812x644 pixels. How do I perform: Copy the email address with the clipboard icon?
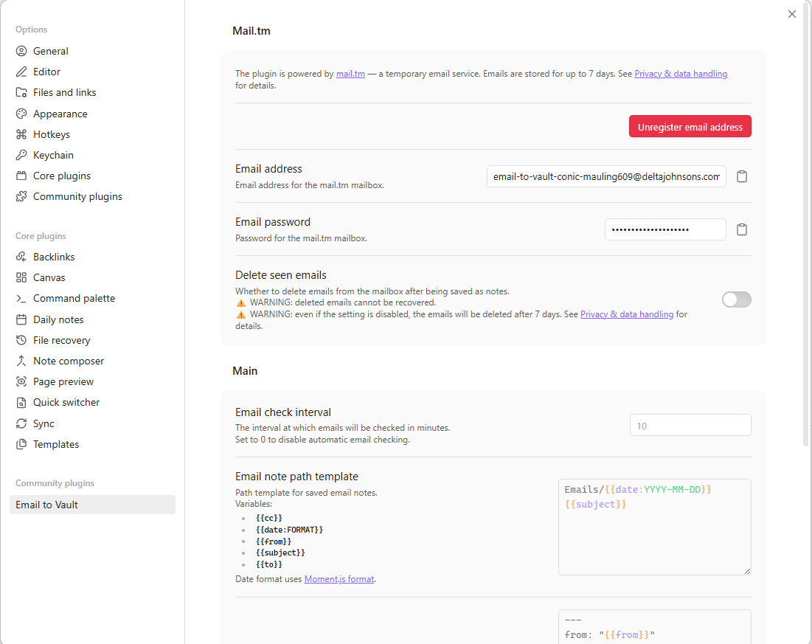(x=742, y=176)
